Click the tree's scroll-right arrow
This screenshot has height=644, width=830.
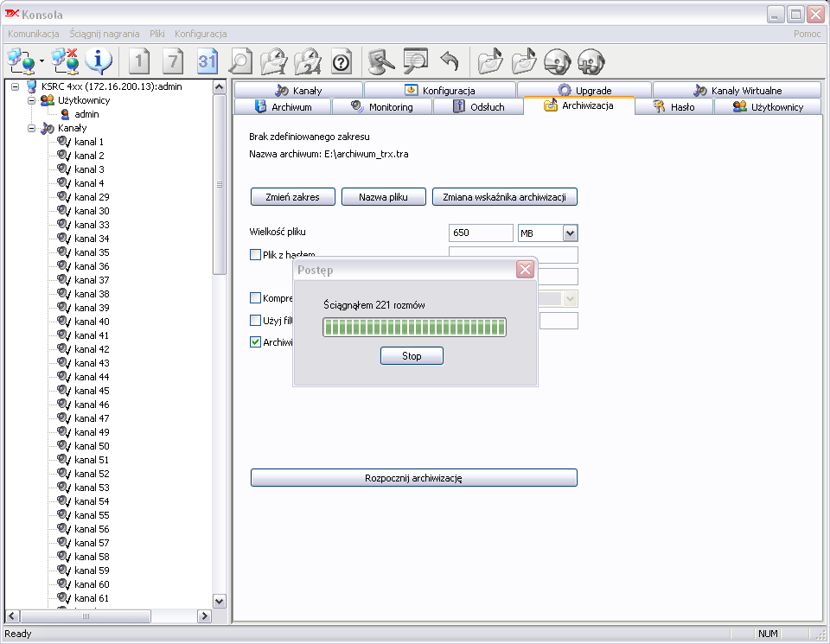coord(204,616)
